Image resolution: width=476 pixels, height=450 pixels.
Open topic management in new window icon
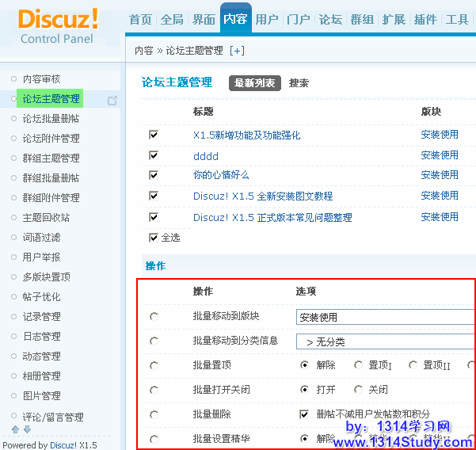pos(112,101)
